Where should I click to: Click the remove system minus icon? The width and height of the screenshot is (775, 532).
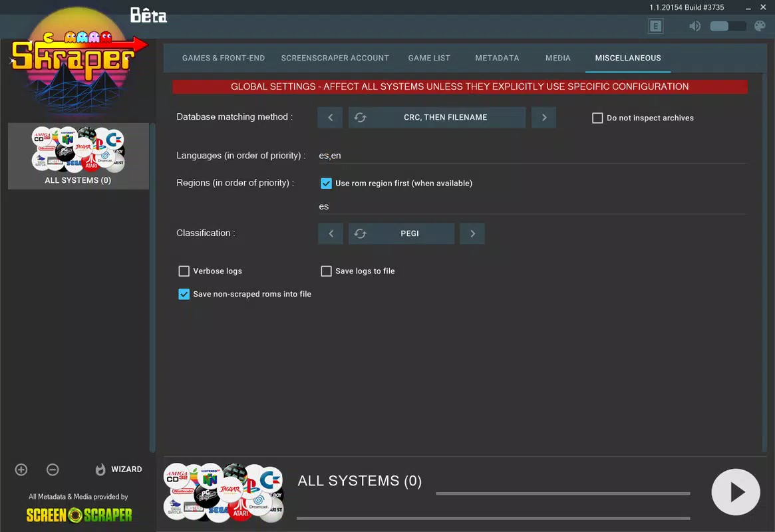click(53, 469)
